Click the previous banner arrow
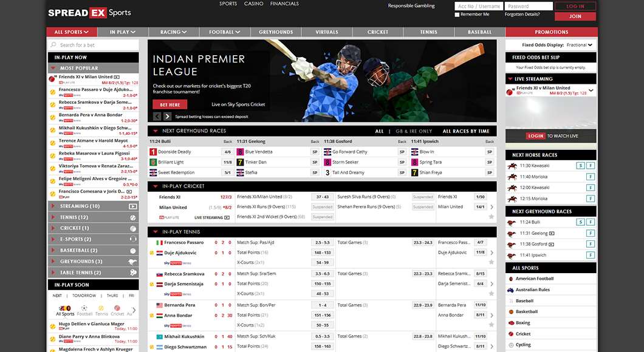This screenshot has width=644, height=352. (x=157, y=117)
